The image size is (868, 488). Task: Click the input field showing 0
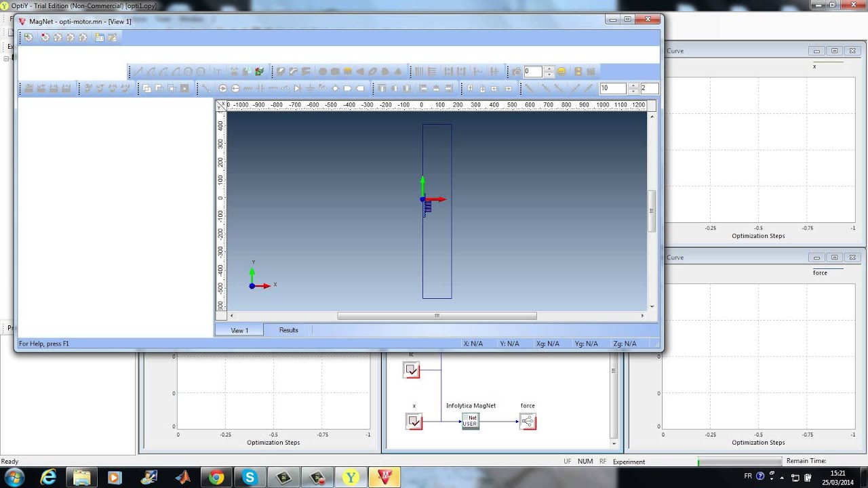pos(533,71)
